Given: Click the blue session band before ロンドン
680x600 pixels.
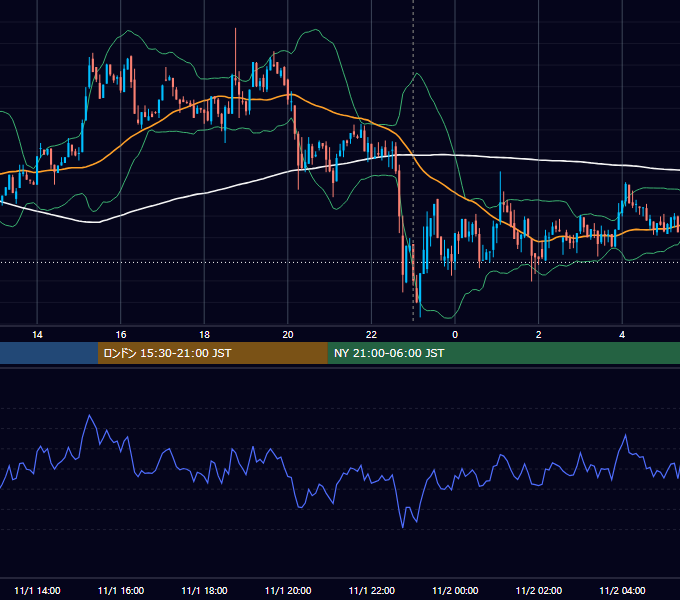Looking at the screenshot, I should coord(49,353).
